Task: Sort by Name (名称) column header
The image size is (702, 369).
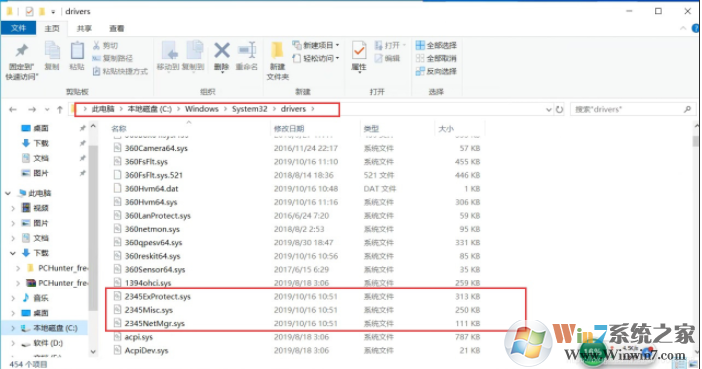Action: point(119,129)
